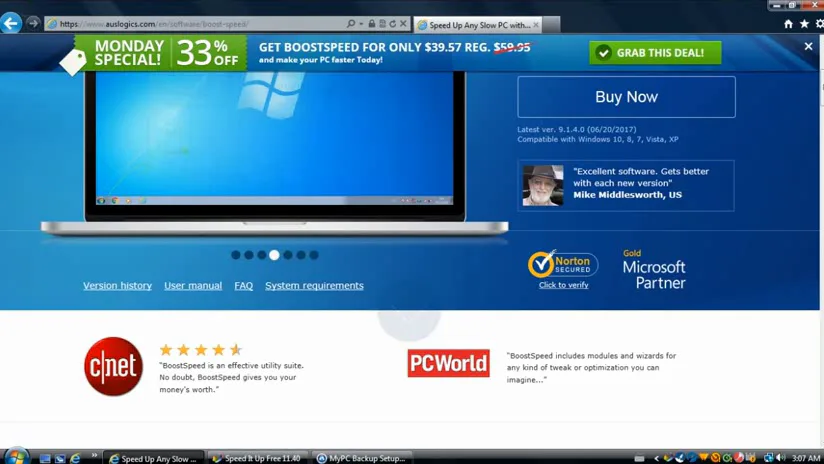Click the Show Desktop quick launch icon
Viewport: 824px width, 464px height.
(45, 458)
